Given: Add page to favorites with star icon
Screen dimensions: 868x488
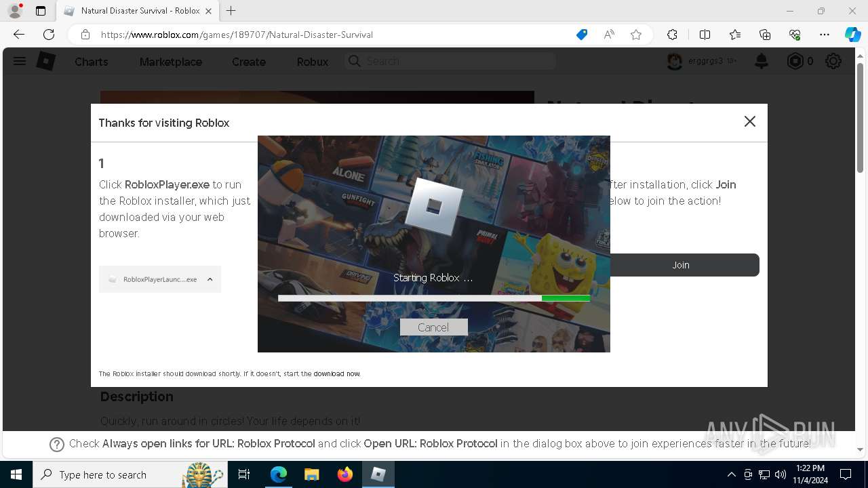Looking at the screenshot, I should 636,35.
